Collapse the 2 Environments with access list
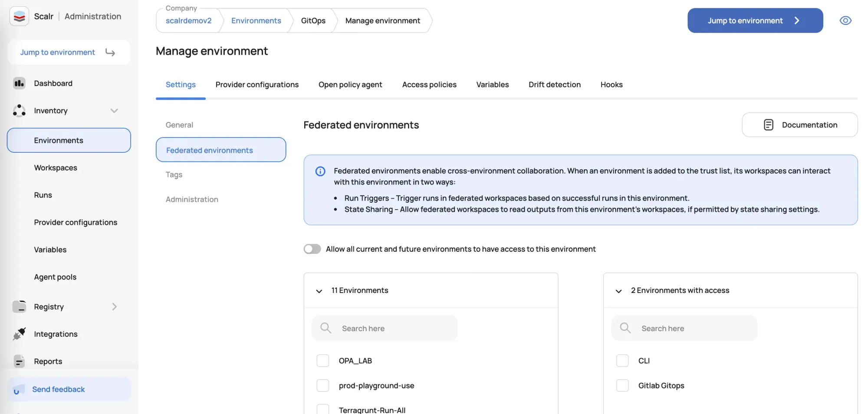 click(x=619, y=291)
